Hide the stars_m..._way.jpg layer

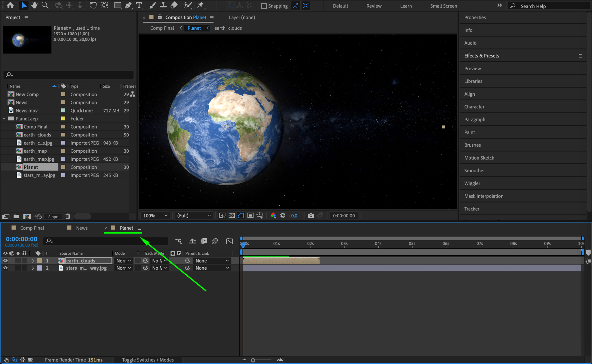(x=5, y=268)
